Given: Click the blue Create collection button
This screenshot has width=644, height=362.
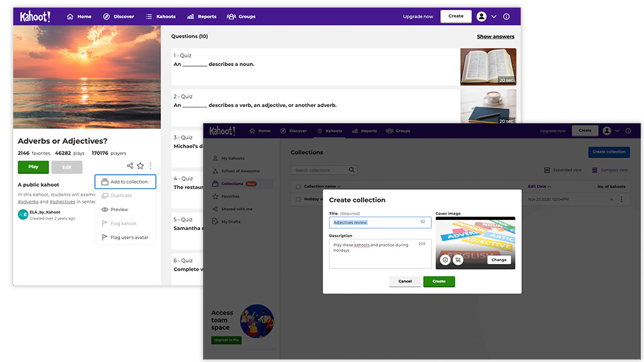Looking at the screenshot, I should coord(609,152).
